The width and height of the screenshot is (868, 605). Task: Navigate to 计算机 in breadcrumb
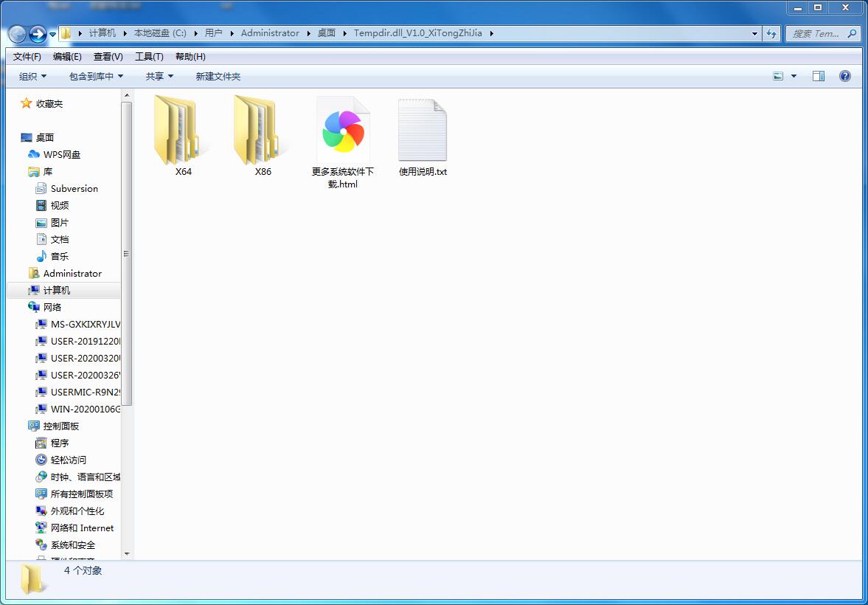click(x=103, y=33)
